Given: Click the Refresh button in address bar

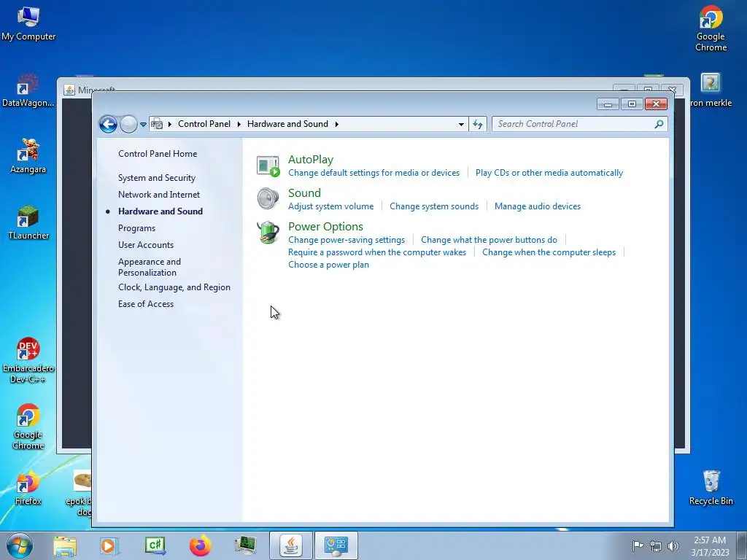Looking at the screenshot, I should point(478,124).
